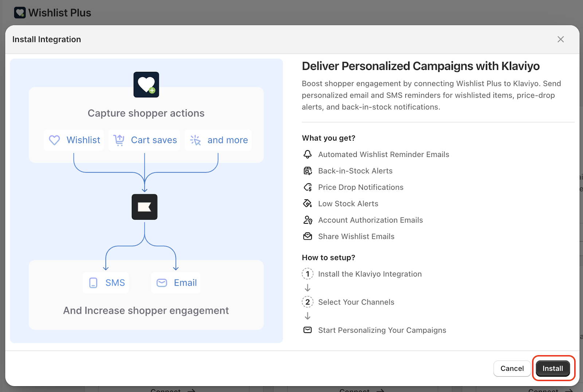This screenshot has width=583, height=392.
Task: Click the person-key icon beside Account Authorization Emails
Action: (308, 220)
